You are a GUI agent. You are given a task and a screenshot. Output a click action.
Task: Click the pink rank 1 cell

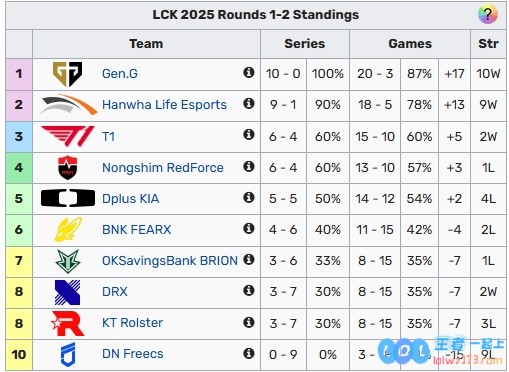pyautogui.click(x=19, y=74)
